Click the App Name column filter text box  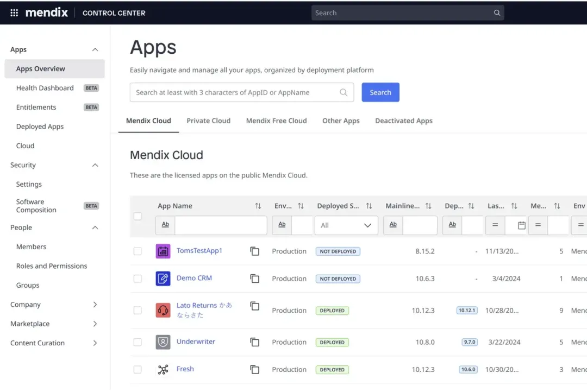tap(221, 225)
